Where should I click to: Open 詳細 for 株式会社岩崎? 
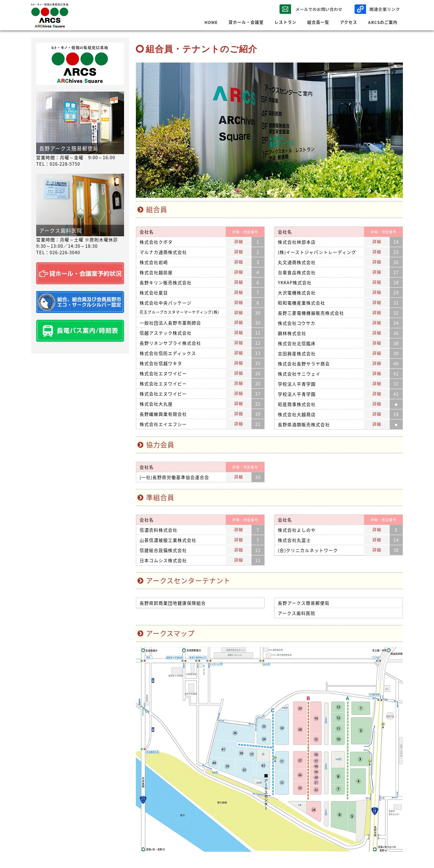[x=238, y=262]
